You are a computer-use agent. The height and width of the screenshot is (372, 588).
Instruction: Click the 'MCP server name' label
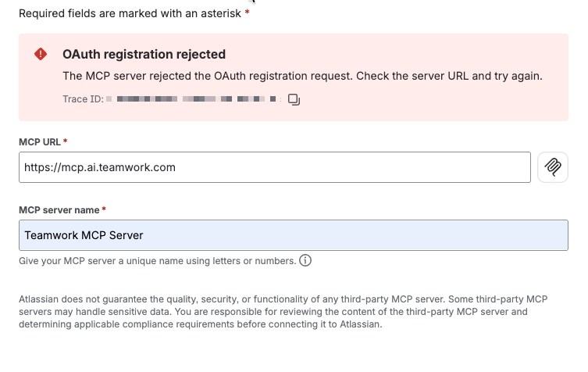point(59,210)
